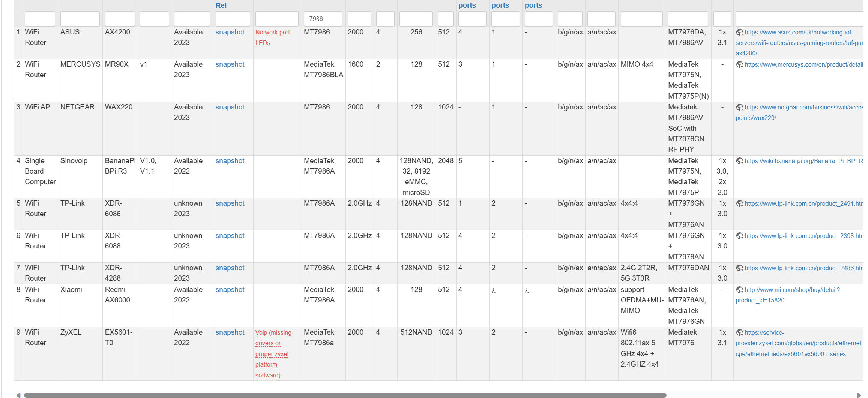Click the 'Voip (missing drivers...' red link
Screen dimensions: 868x398
273,354
